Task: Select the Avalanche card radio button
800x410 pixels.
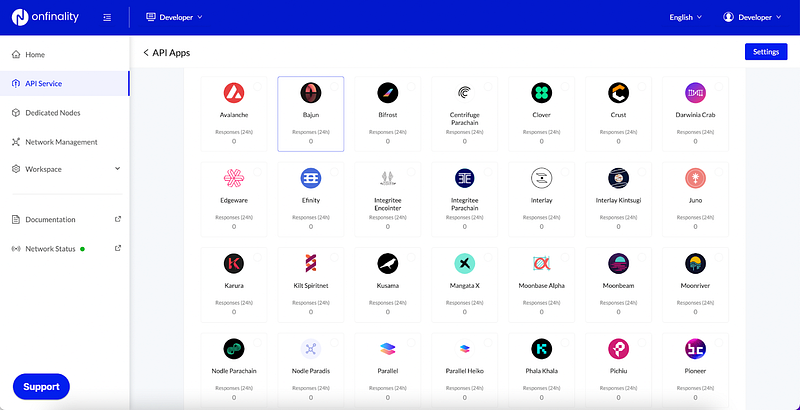Action: 257,87
